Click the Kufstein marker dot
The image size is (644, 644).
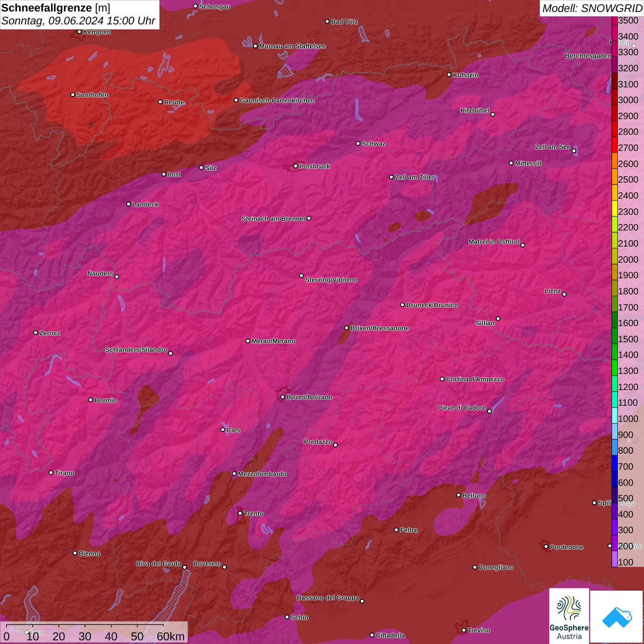pos(449,75)
